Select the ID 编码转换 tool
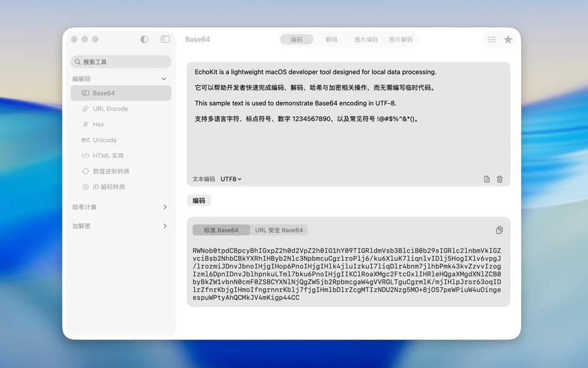 click(121, 186)
